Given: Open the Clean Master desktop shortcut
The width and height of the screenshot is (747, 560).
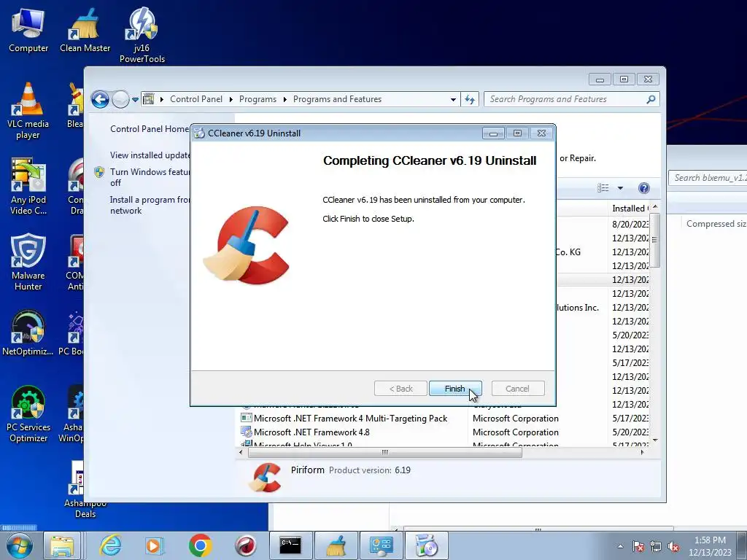Looking at the screenshot, I should pyautogui.click(x=85, y=31).
